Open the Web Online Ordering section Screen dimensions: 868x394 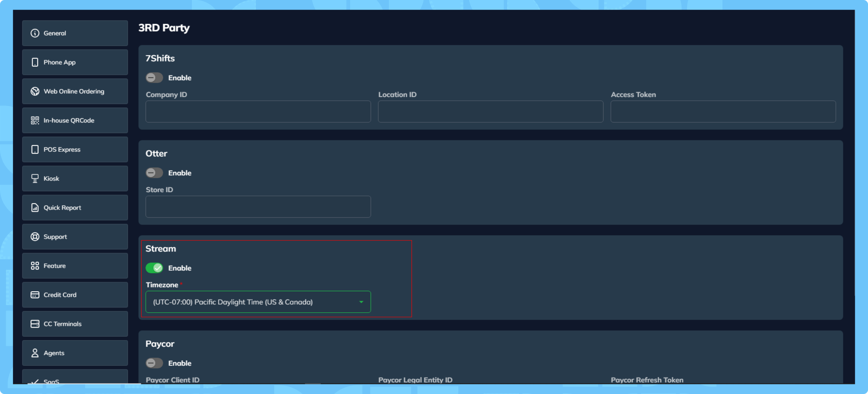click(x=75, y=91)
